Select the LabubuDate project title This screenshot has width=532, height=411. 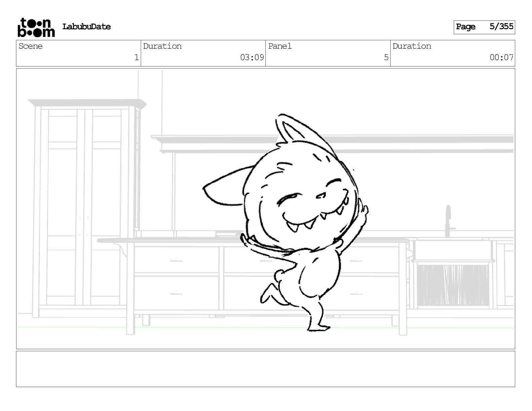[x=87, y=27]
